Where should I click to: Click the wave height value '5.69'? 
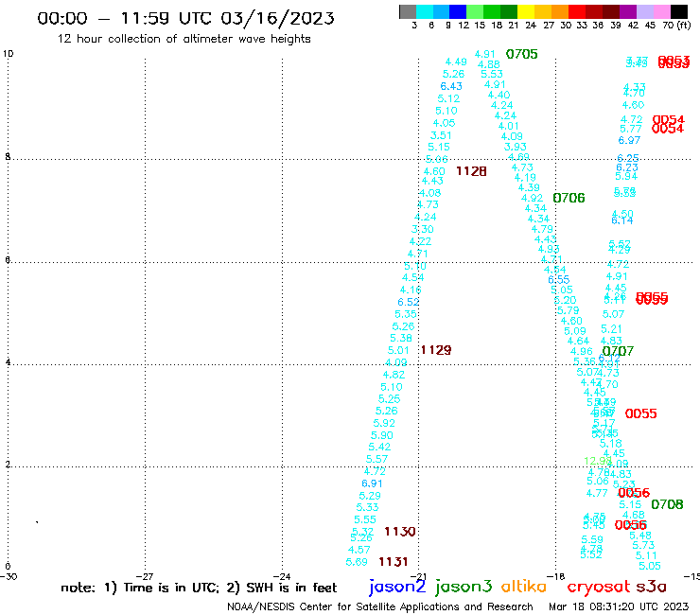(357, 562)
